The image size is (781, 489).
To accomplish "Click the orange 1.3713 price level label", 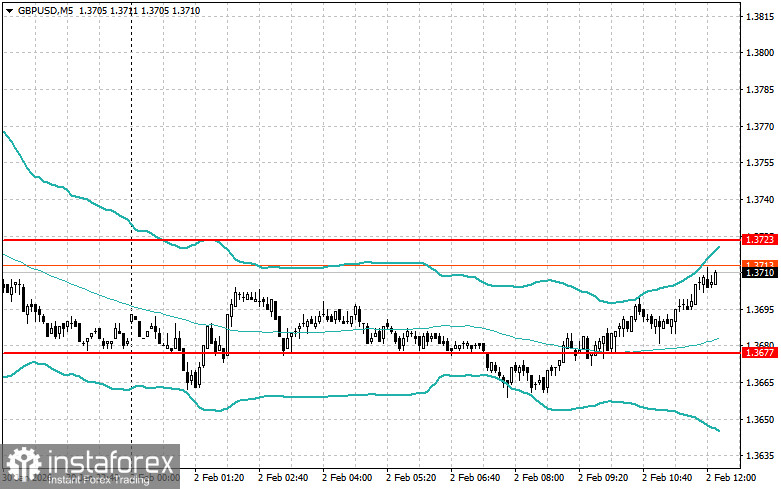I will pos(760,264).
